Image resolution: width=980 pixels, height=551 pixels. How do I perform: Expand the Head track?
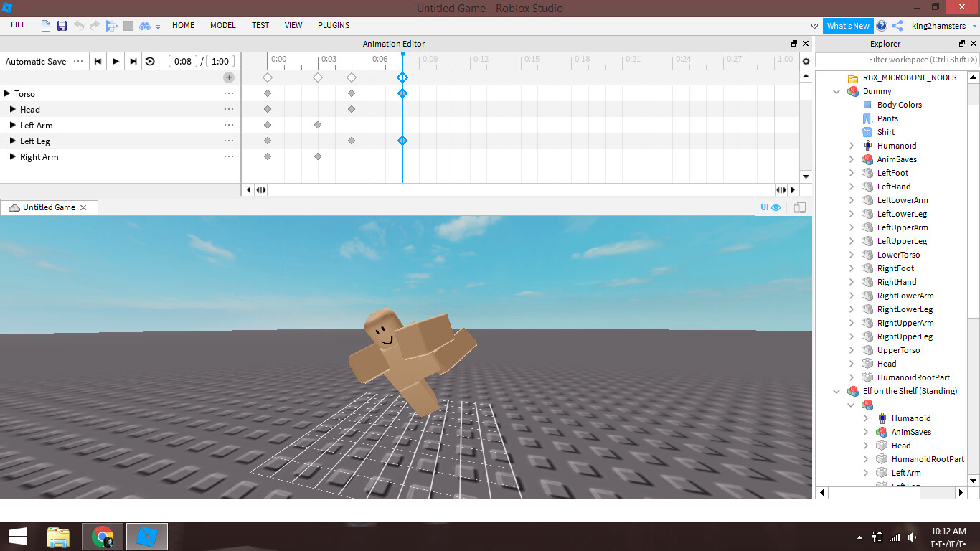12,109
